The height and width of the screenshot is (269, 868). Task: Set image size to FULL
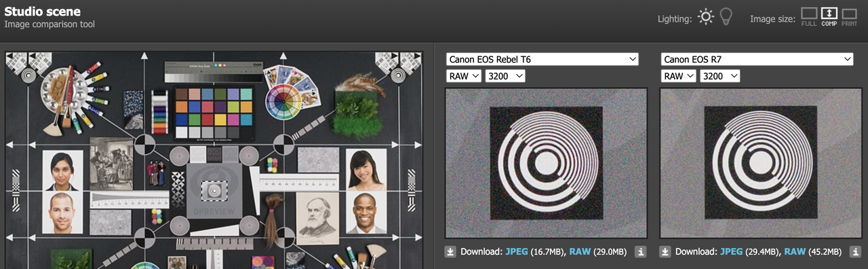(x=809, y=17)
